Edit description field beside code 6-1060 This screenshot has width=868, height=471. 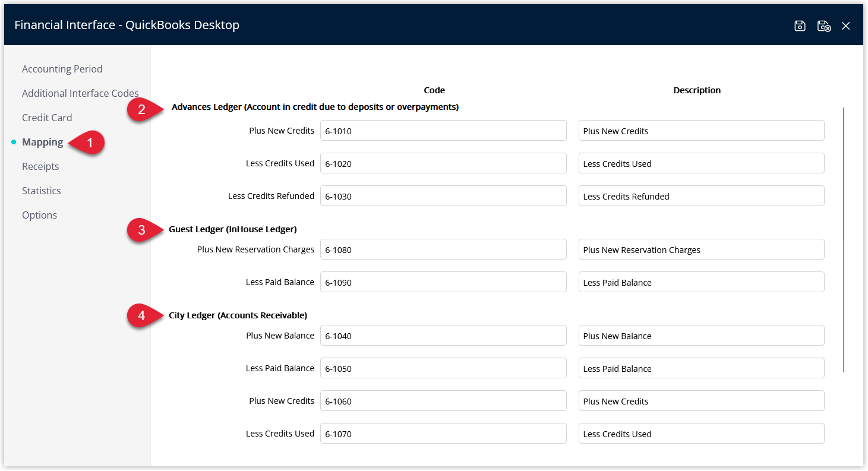click(702, 401)
